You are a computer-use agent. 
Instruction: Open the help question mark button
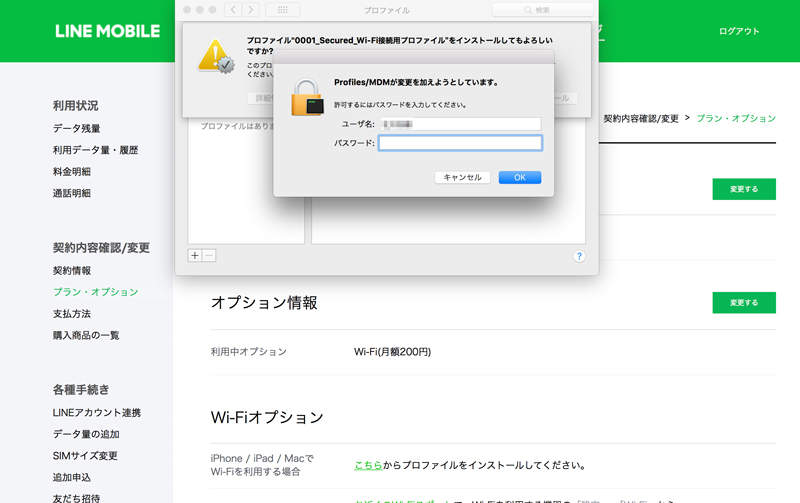coord(579,256)
